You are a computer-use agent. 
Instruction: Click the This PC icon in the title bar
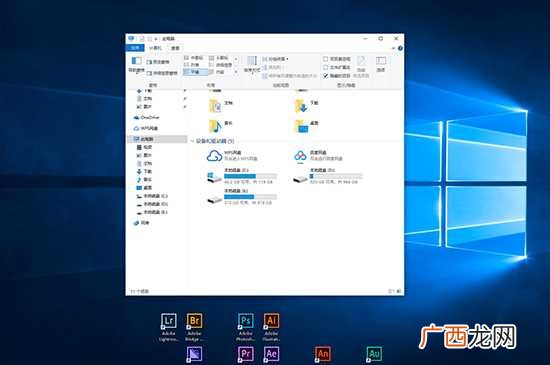point(131,38)
